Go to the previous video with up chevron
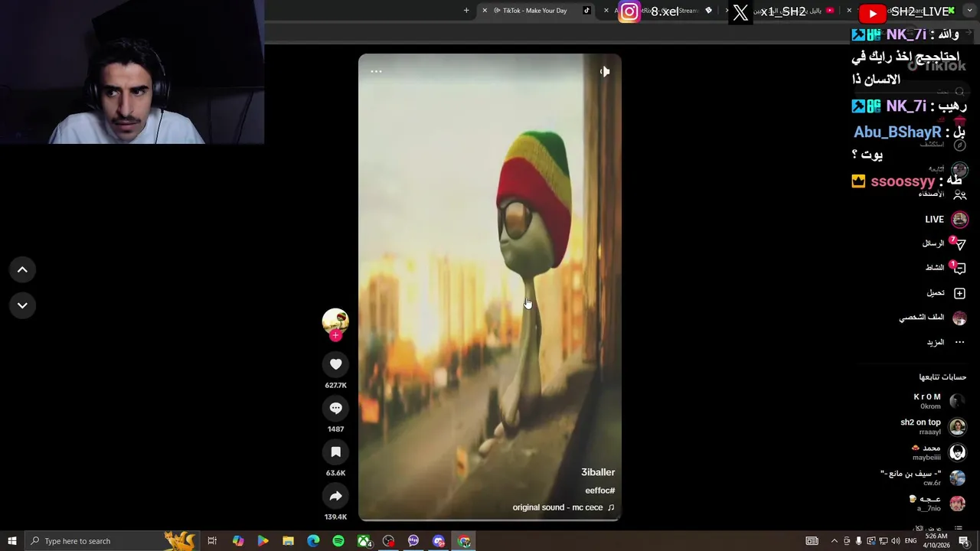 [x=22, y=269]
